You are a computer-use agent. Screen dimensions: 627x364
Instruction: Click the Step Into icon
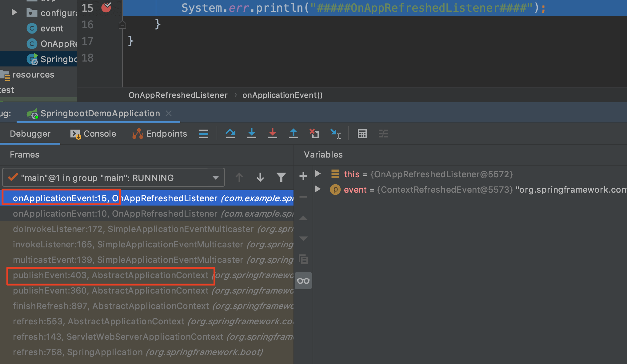pyautogui.click(x=251, y=134)
